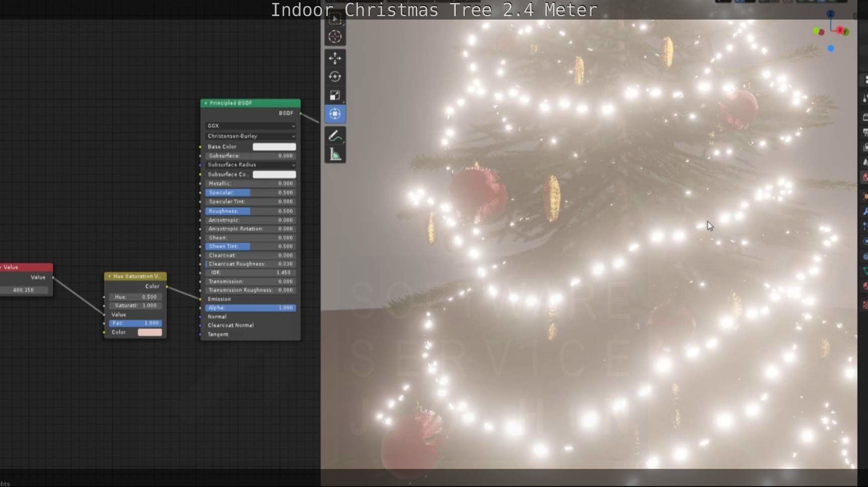Click the Clearcoat Normal label
Screen dimensions: 868x487
click(x=231, y=325)
